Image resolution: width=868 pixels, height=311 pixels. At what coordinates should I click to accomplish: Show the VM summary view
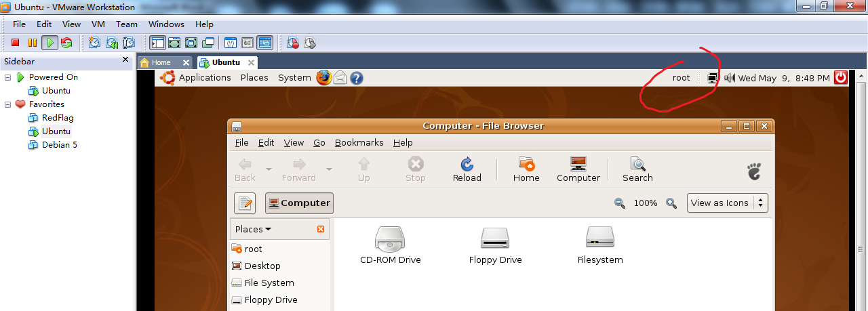231,43
